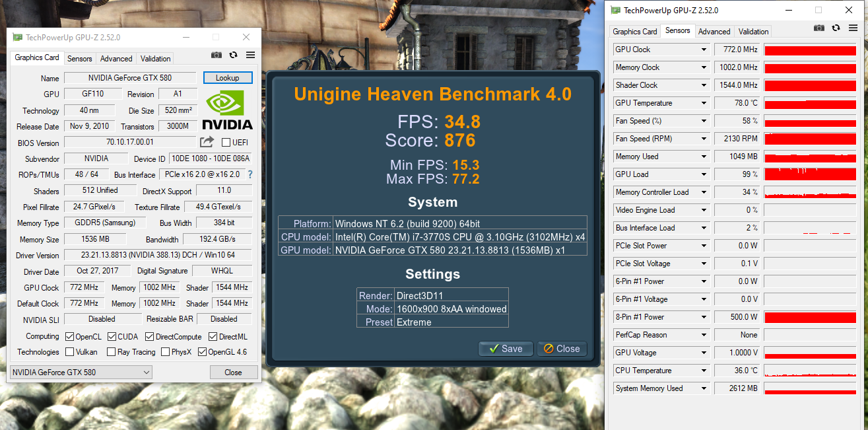Close the Heaven Benchmark results dialog

[562, 349]
